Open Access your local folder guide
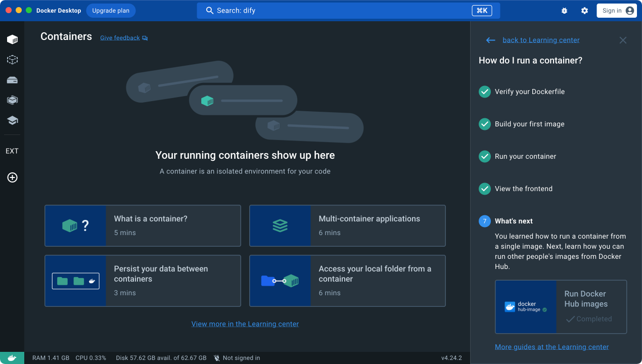This screenshot has width=642, height=364. (347, 281)
